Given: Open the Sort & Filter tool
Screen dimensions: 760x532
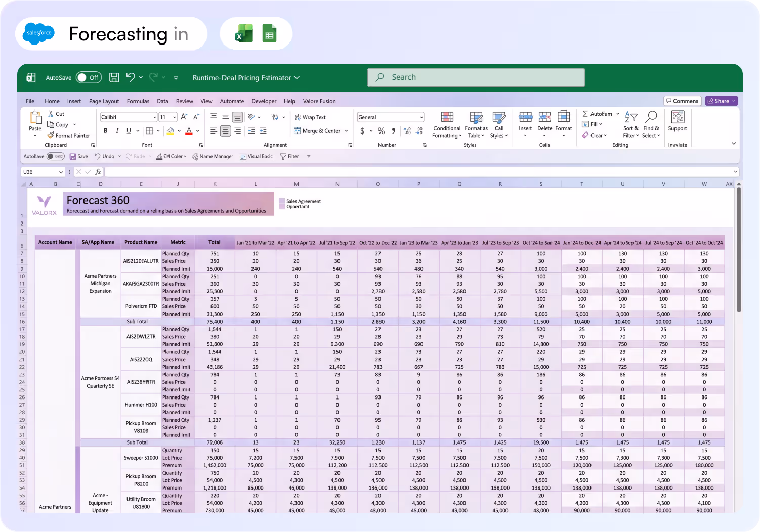Looking at the screenshot, I should coord(630,124).
